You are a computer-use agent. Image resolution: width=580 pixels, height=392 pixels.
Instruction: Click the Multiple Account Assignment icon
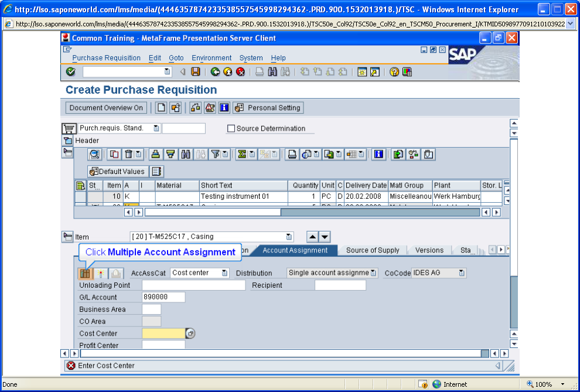click(85, 273)
